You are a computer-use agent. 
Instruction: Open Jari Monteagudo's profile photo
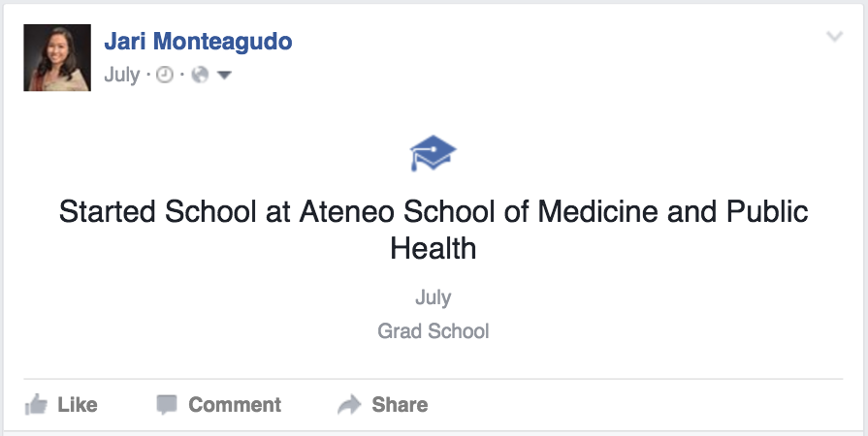click(x=57, y=57)
